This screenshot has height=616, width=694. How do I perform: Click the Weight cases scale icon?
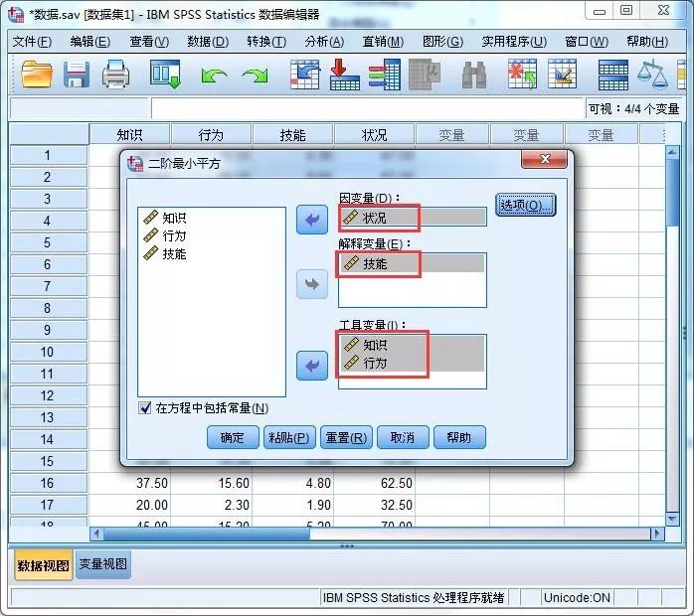pos(652,75)
